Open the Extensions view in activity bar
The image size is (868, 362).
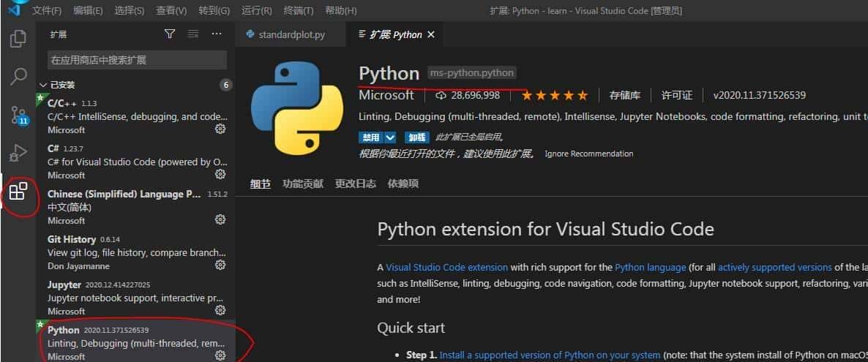(x=18, y=192)
